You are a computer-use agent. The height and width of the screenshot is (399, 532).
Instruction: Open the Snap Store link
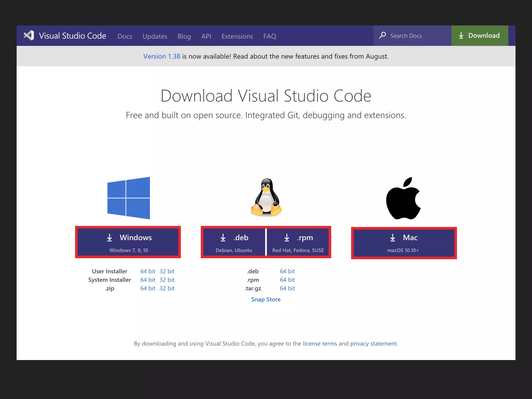pyautogui.click(x=266, y=299)
